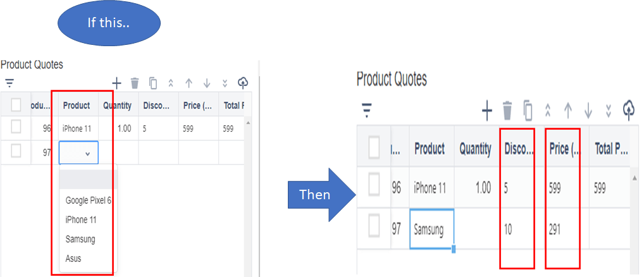Click the move down arrow in the 'Then' result grid

tap(588, 111)
